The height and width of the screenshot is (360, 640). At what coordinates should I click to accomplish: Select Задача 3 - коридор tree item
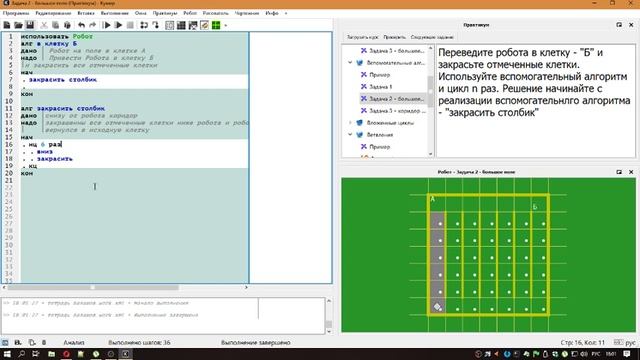click(393, 111)
